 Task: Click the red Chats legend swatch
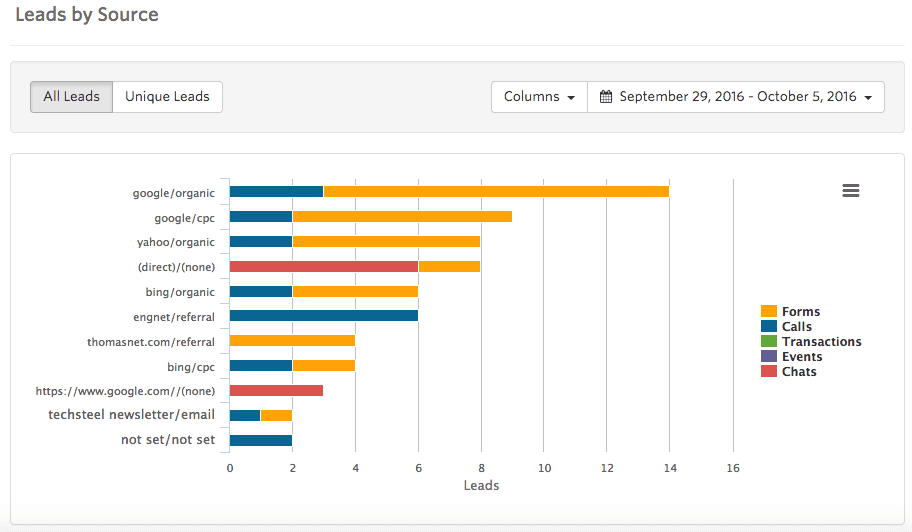769,371
